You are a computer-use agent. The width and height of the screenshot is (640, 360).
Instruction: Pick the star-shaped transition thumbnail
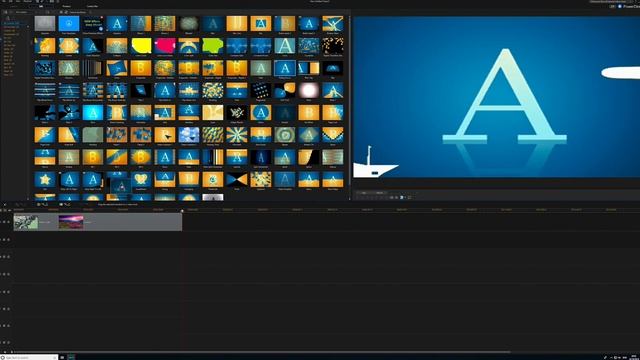(x=45, y=179)
